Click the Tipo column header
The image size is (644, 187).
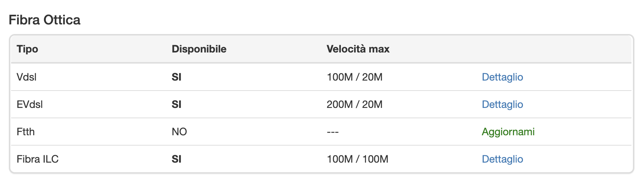[x=27, y=49]
